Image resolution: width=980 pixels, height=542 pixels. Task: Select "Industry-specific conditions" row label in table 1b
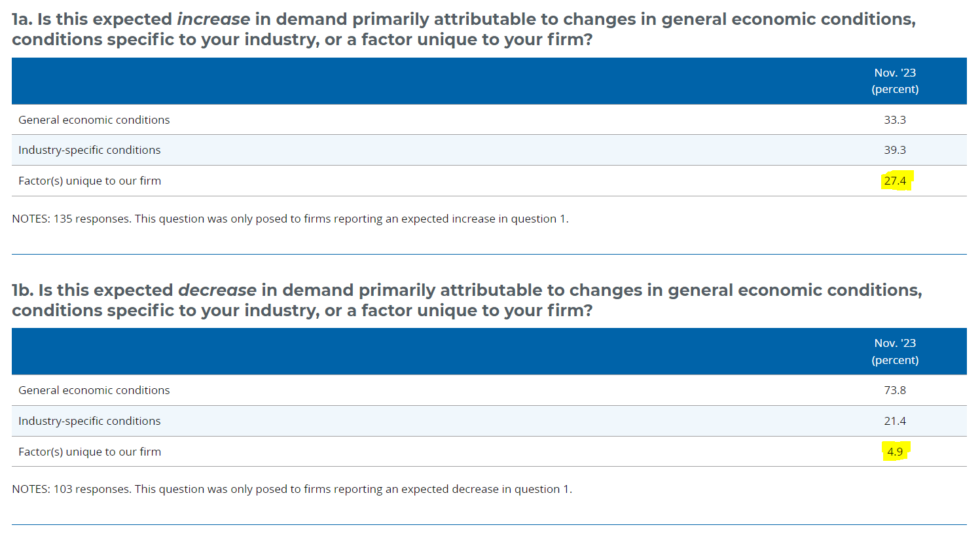[x=90, y=421]
